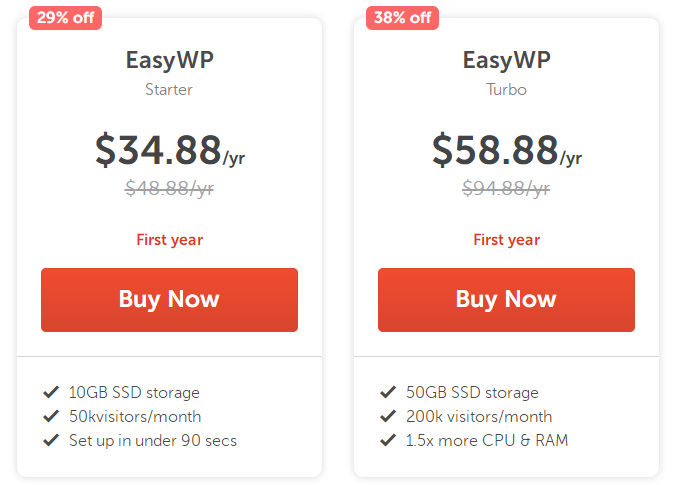Click the 200k visitors/month checkmark icon
673x485 pixels.
pyautogui.click(x=387, y=417)
